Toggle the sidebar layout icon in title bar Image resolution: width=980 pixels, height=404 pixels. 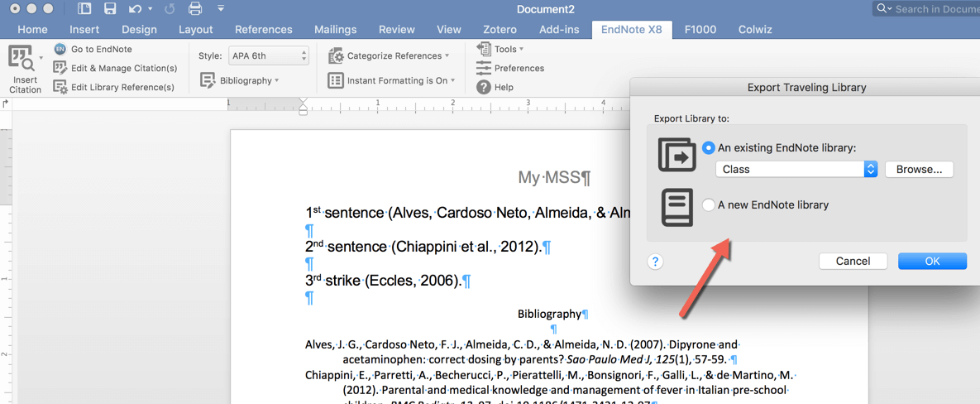[x=84, y=9]
